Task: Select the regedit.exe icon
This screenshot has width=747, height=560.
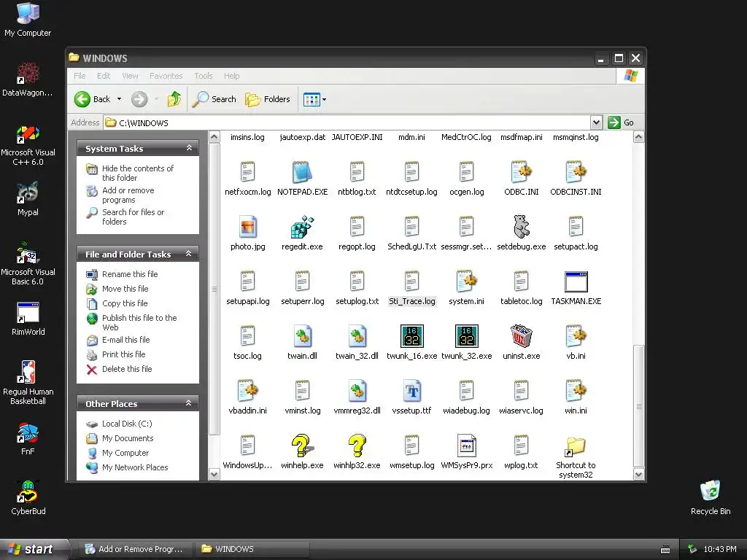Action: [302, 227]
